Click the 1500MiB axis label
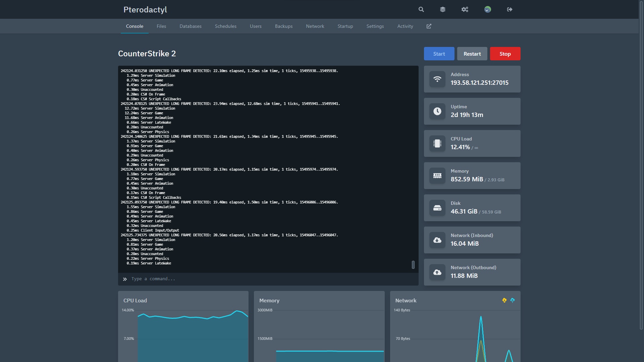This screenshot has height=362, width=644. click(x=265, y=339)
